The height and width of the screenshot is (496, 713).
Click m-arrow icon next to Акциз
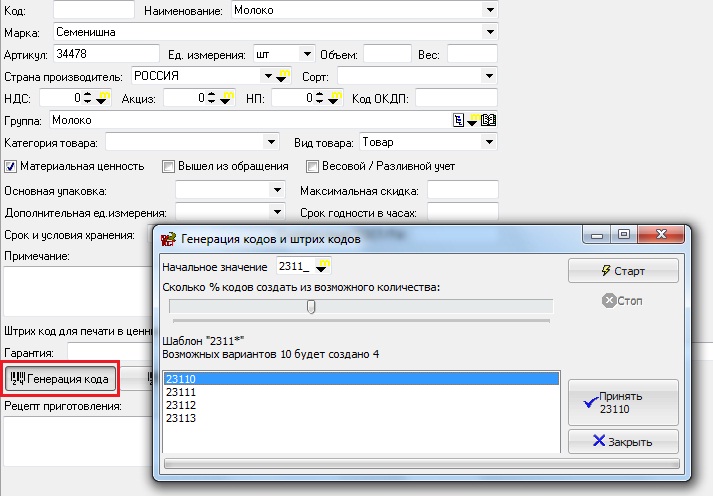pos(226,98)
